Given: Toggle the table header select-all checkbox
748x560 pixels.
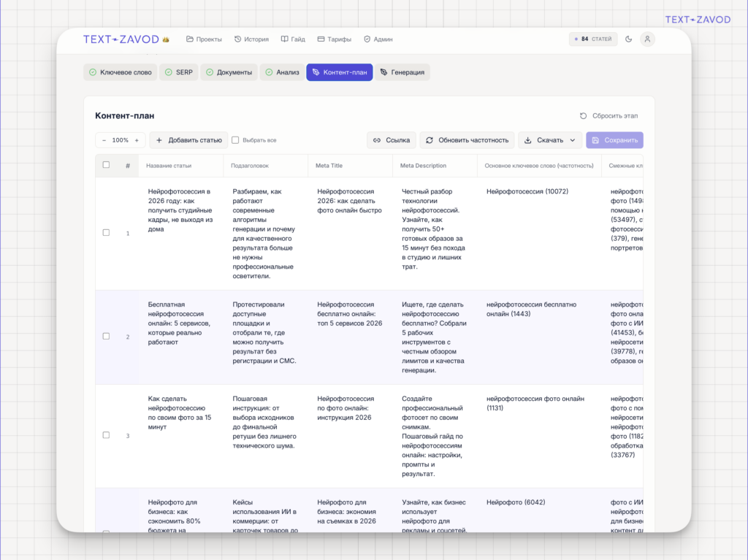Looking at the screenshot, I should (106, 165).
